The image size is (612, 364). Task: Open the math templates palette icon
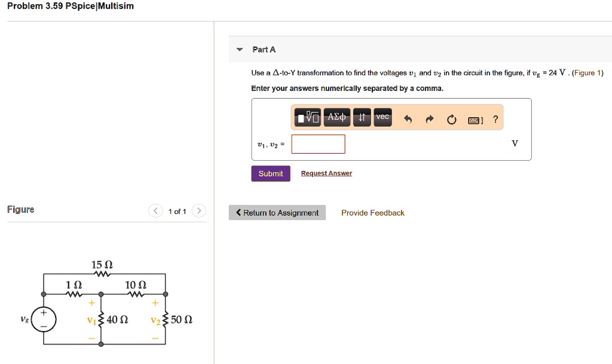click(x=307, y=117)
